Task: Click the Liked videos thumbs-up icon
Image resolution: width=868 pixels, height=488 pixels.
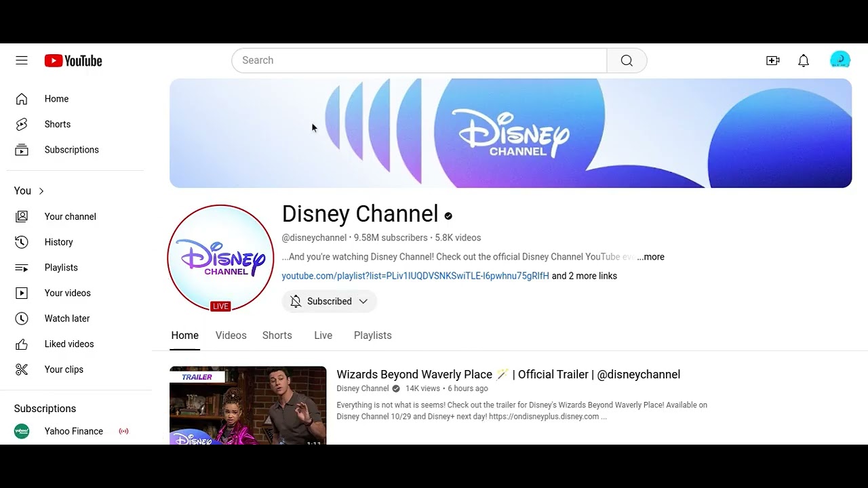Action: coord(22,344)
